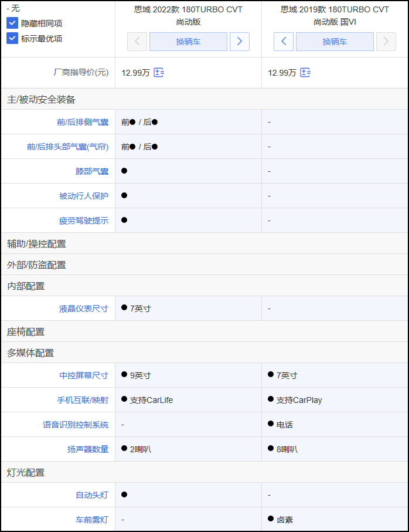Expand the 外部/防盗配置 section
Image resolution: width=409 pixels, height=532 pixels.
(x=205, y=265)
